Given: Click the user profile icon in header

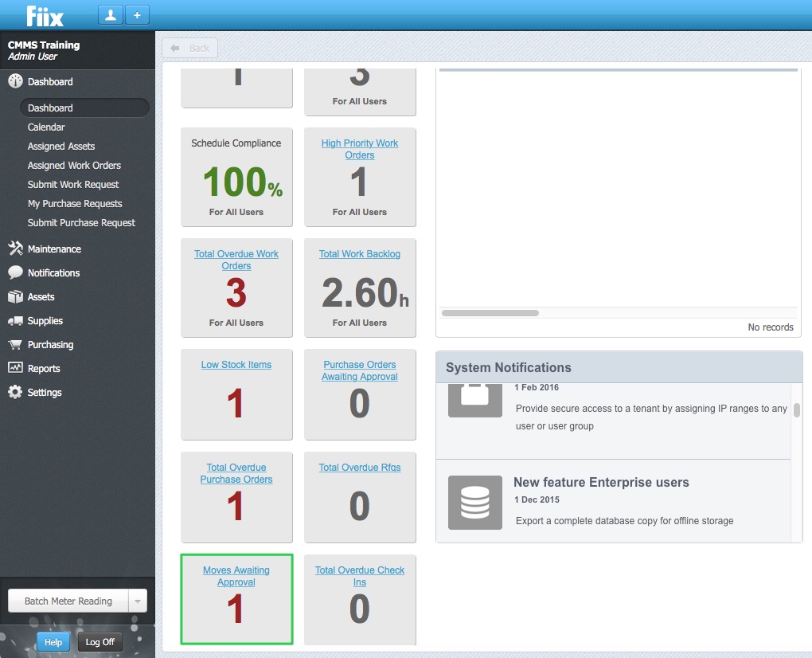Looking at the screenshot, I should (x=110, y=15).
